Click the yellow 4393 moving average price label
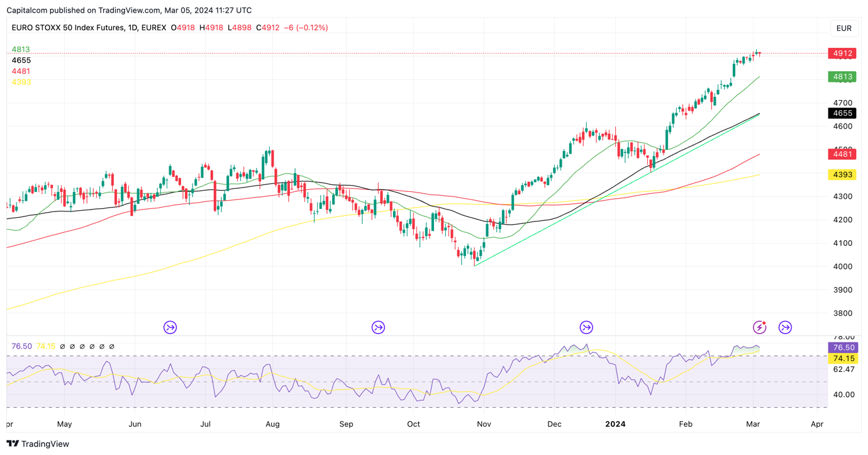Image resolution: width=868 pixels, height=455 pixels. (x=842, y=174)
